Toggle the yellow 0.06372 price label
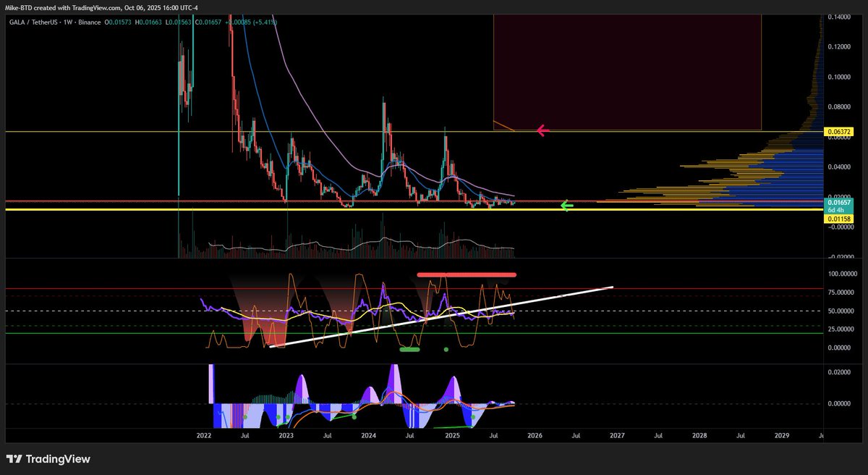Viewport: 868px width, 475px height. pyautogui.click(x=838, y=133)
